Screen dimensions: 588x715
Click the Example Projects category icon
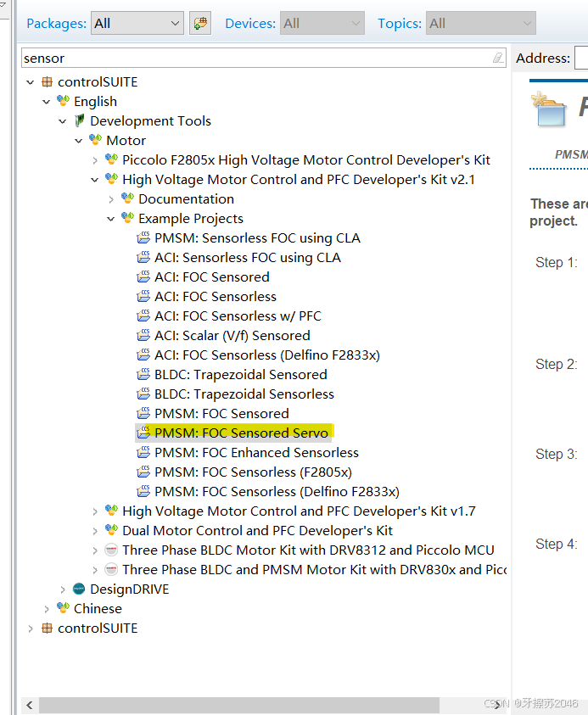click(x=128, y=217)
